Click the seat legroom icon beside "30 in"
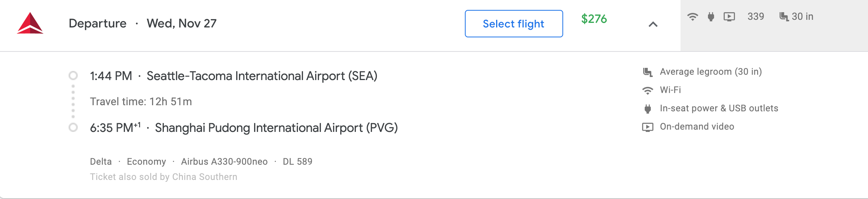 click(783, 17)
